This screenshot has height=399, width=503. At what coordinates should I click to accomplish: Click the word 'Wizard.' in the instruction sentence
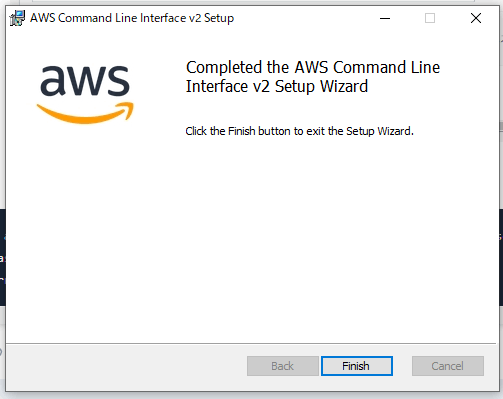[x=395, y=131]
